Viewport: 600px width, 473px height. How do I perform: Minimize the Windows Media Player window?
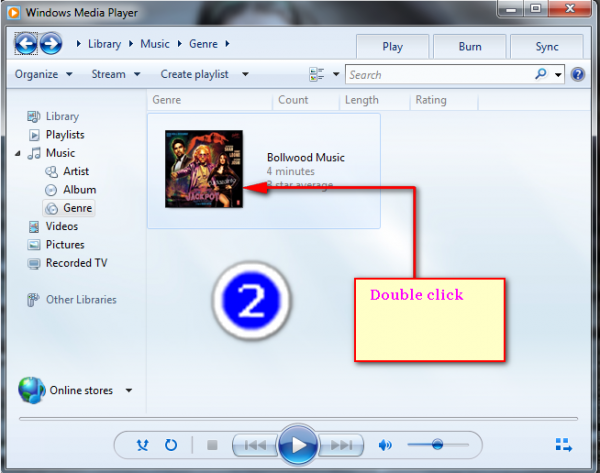pyautogui.click(x=511, y=9)
